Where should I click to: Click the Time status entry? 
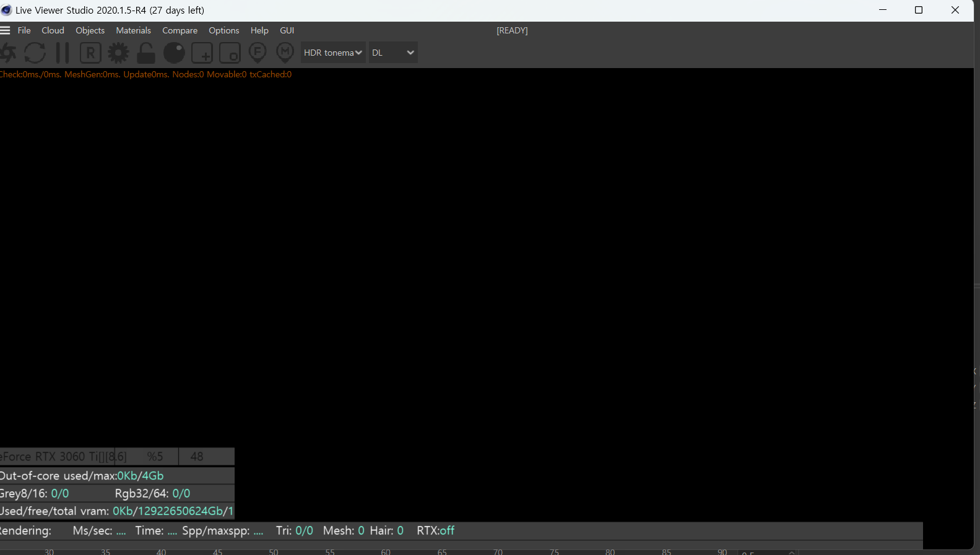pos(156,531)
